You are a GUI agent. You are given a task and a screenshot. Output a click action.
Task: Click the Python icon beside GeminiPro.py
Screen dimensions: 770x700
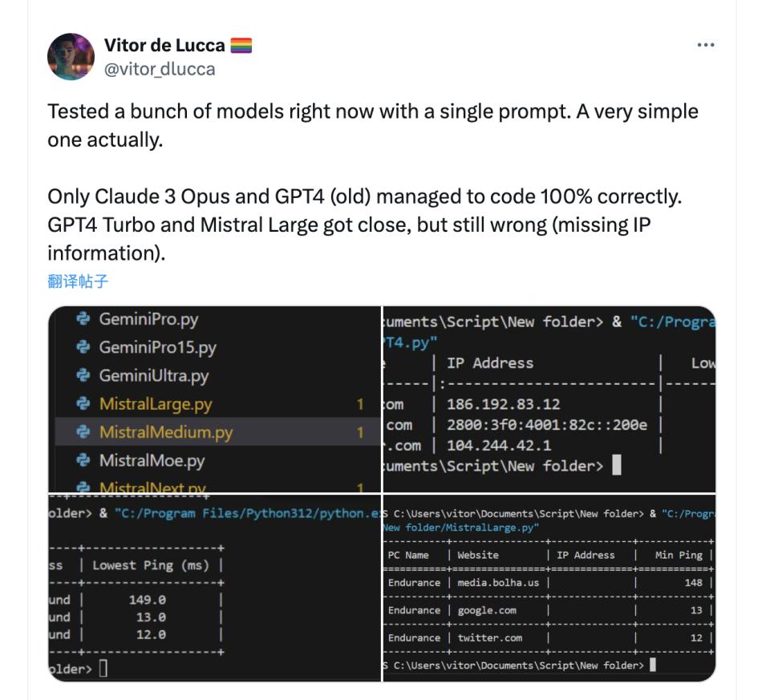[x=82, y=319]
